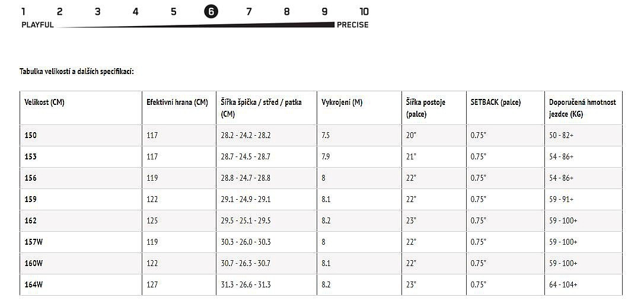Click the SETBACK (palce) column header

tap(495, 103)
